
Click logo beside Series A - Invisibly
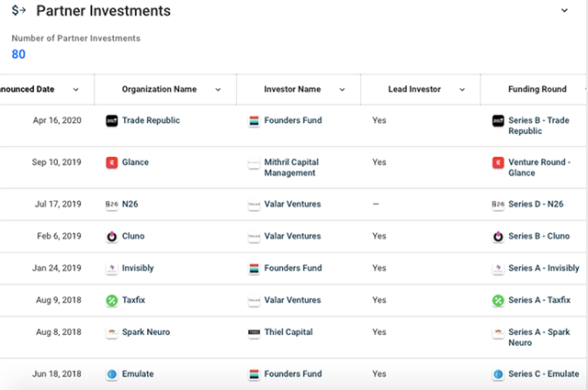point(498,268)
